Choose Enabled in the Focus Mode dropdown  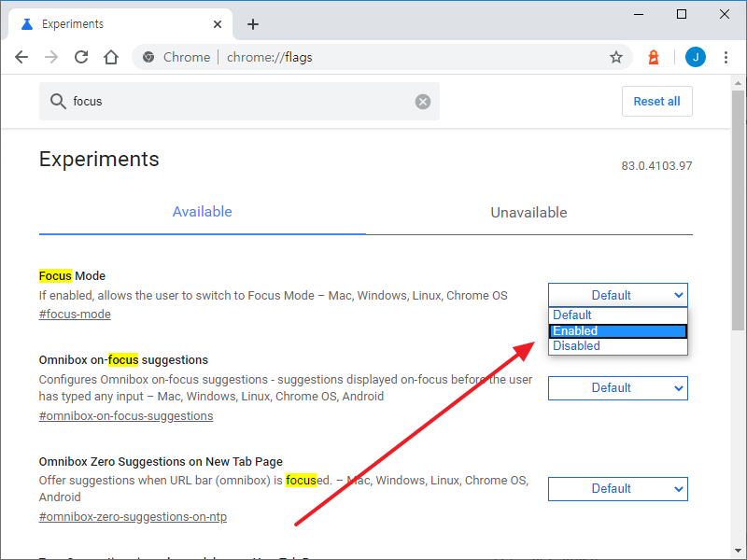pyautogui.click(x=618, y=331)
